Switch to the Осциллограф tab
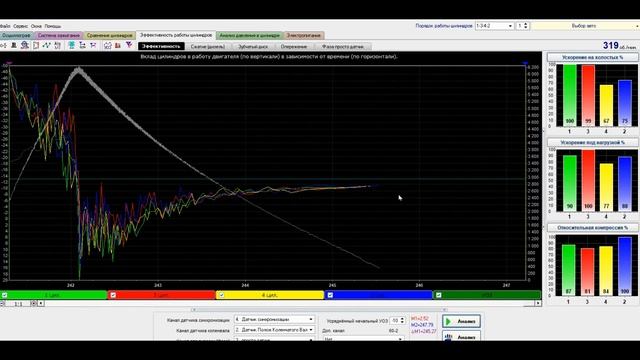The height and width of the screenshot is (360, 640). coord(16,36)
